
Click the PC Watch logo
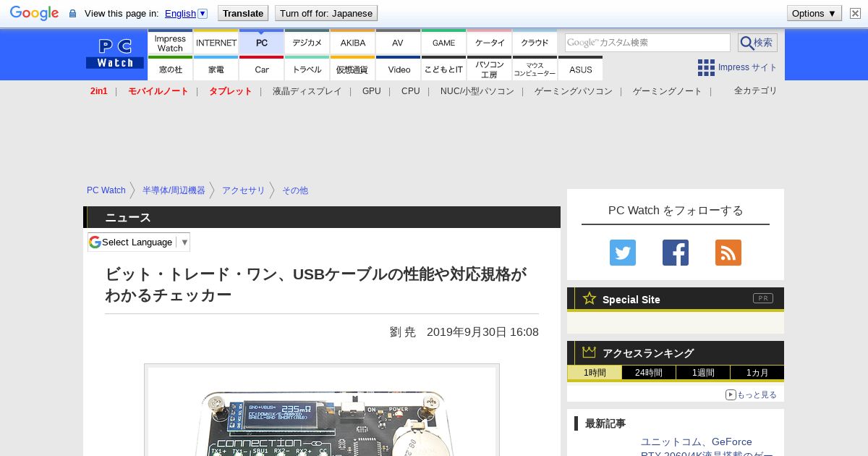point(115,53)
